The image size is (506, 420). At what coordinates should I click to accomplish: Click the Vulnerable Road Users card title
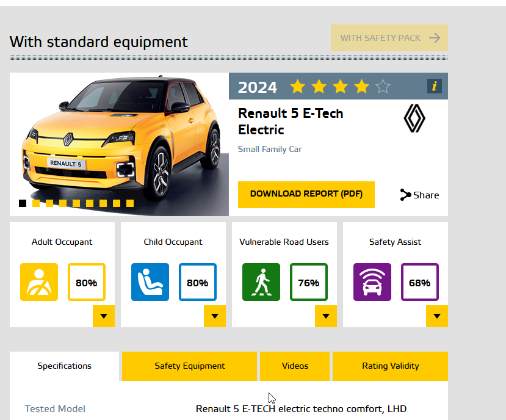pos(284,242)
